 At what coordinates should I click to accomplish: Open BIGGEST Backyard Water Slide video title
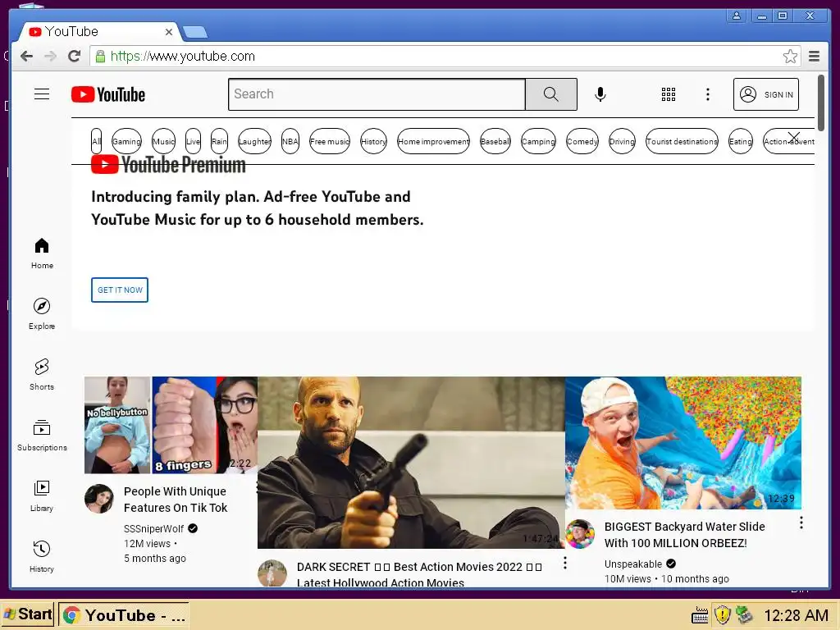tap(685, 535)
